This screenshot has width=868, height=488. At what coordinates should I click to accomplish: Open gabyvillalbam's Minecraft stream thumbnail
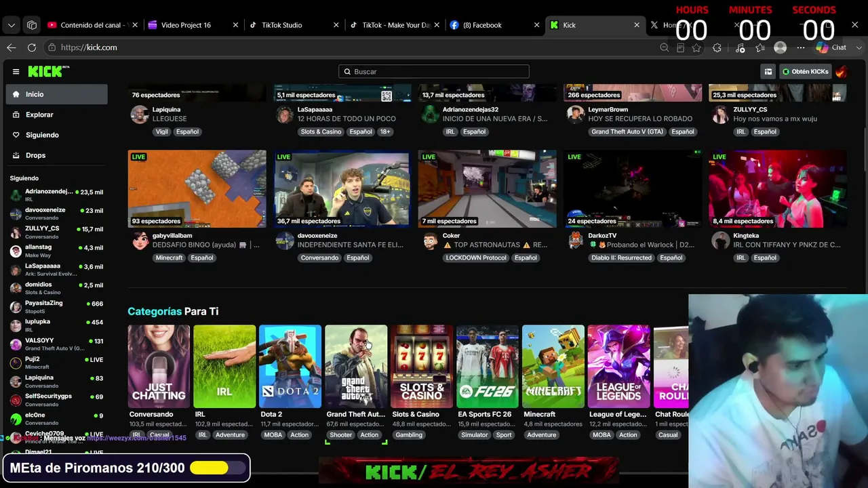[x=197, y=189]
